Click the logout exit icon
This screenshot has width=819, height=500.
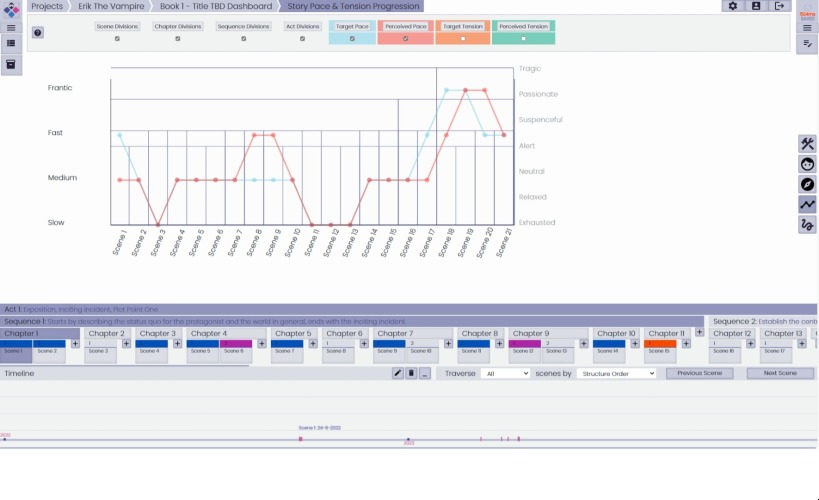coord(779,6)
